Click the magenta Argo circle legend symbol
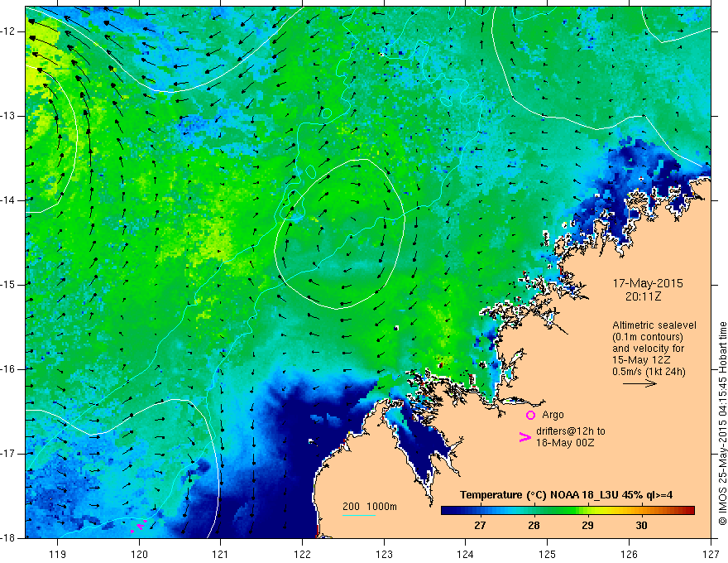The image size is (728, 563). click(530, 415)
